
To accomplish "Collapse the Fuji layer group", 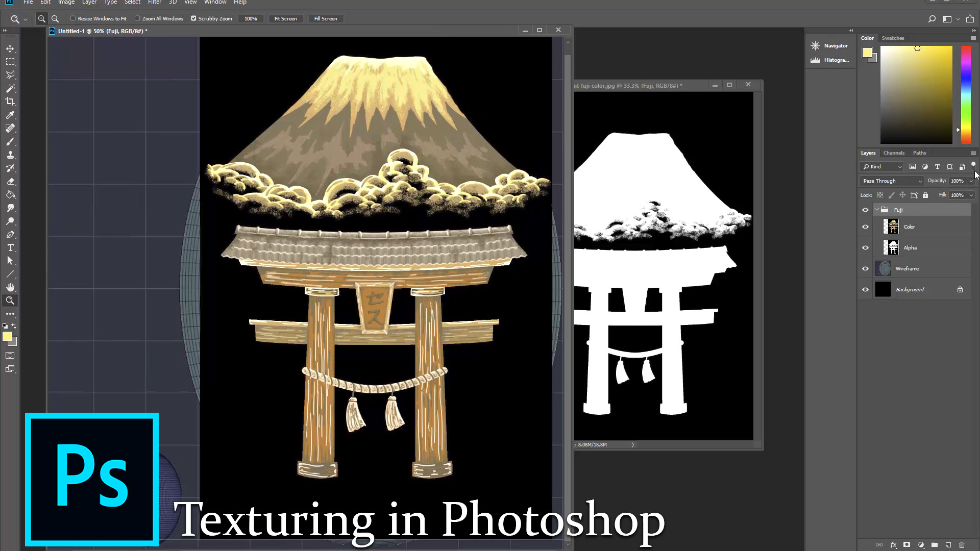I will (x=877, y=210).
